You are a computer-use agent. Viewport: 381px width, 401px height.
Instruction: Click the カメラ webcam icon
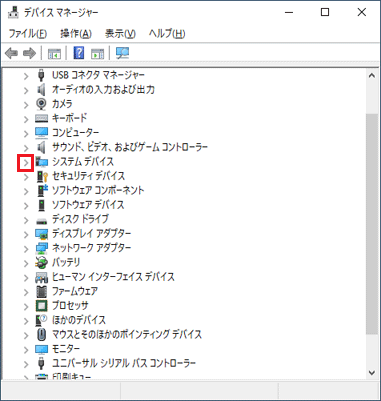(41, 104)
